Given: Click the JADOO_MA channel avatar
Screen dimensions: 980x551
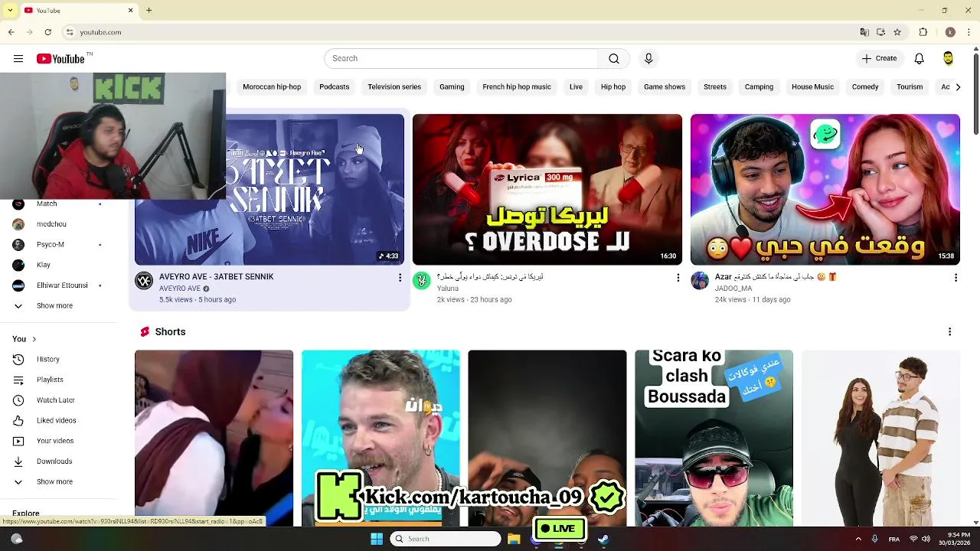Looking at the screenshot, I should [x=700, y=281].
